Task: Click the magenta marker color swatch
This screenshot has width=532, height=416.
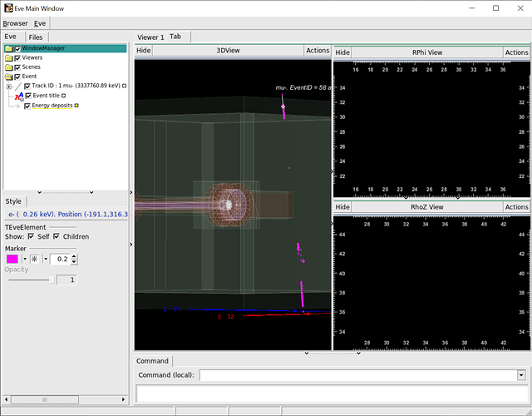Action: [x=12, y=259]
